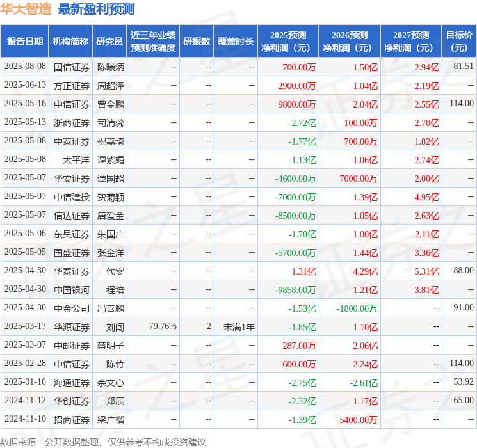Click the -2.72亿 value

click(302, 123)
